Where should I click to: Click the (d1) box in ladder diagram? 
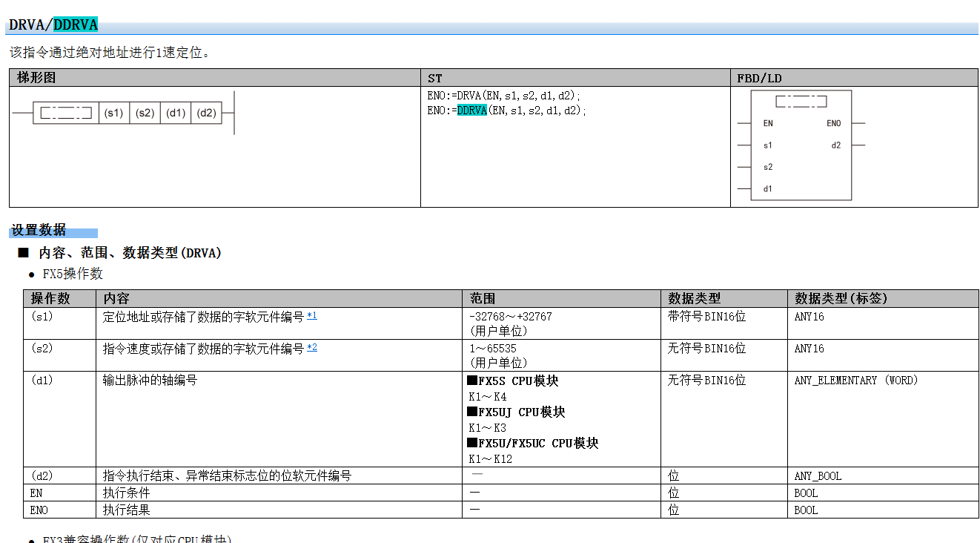click(176, 113)
